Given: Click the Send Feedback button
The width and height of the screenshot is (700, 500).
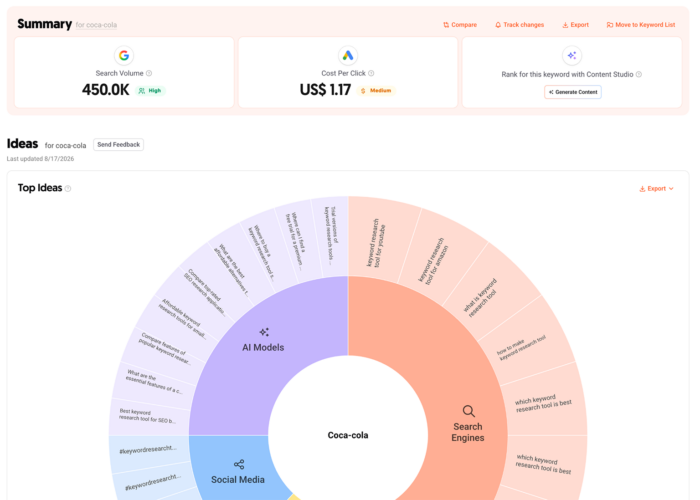Looking at the screenshot, I should (118, 145).
